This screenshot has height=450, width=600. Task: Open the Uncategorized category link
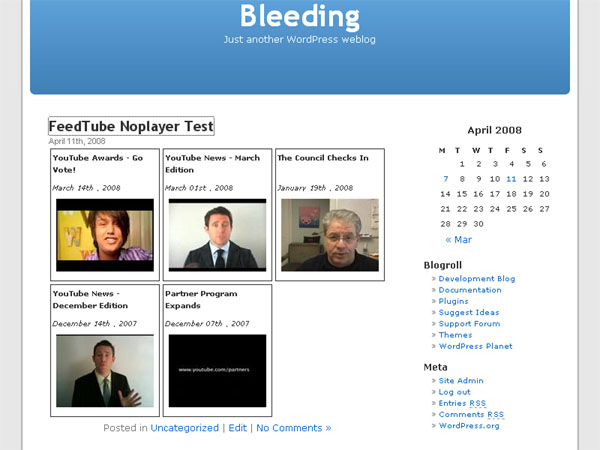pyautogui.click(x=184, y=428)
